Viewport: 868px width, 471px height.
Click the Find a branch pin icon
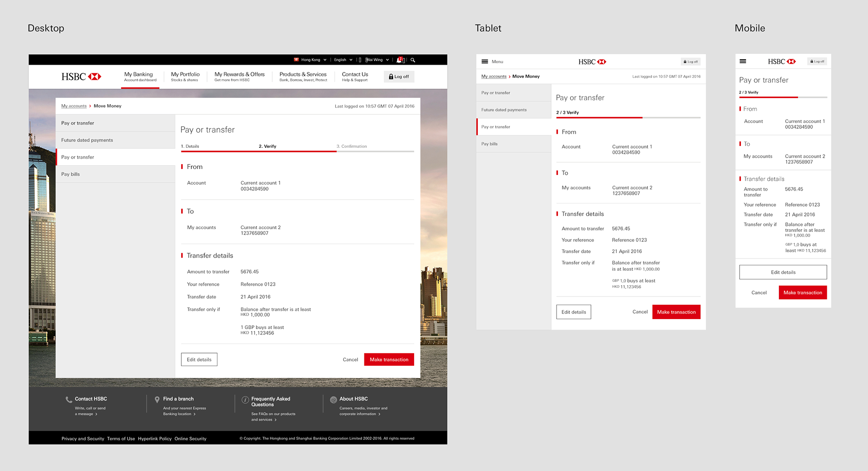[x=157, y=400]
